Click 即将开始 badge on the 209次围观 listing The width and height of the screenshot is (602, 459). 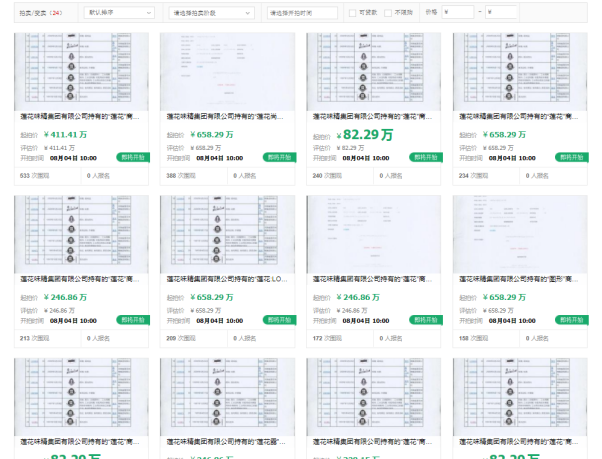[279, 320]
